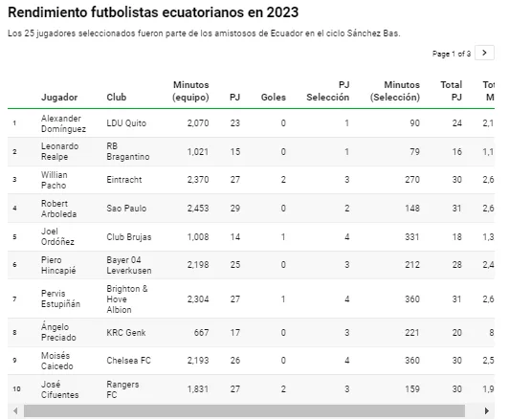Sort by PJ column header
Image resolution: width=509 pixels, height=420 pixels.
coord(234,98)
